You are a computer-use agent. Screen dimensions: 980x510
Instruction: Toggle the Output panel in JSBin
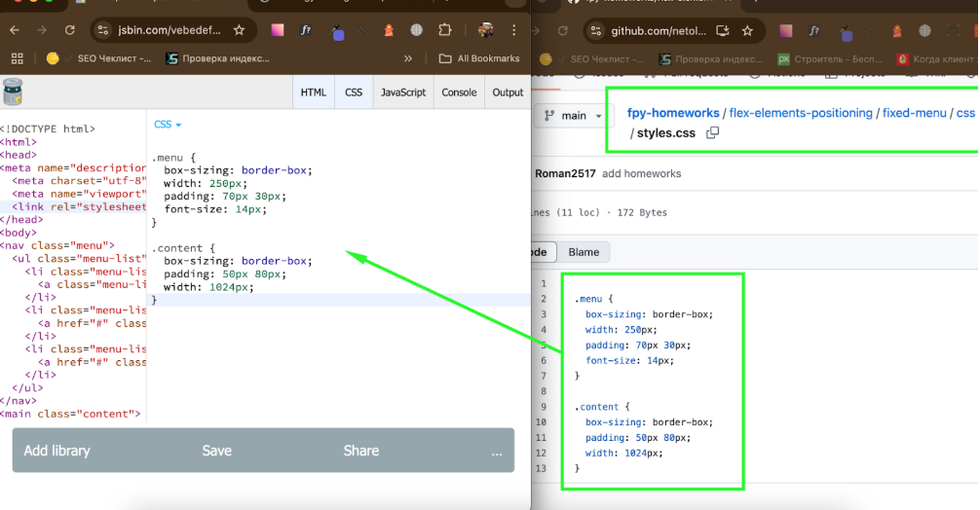508,92
